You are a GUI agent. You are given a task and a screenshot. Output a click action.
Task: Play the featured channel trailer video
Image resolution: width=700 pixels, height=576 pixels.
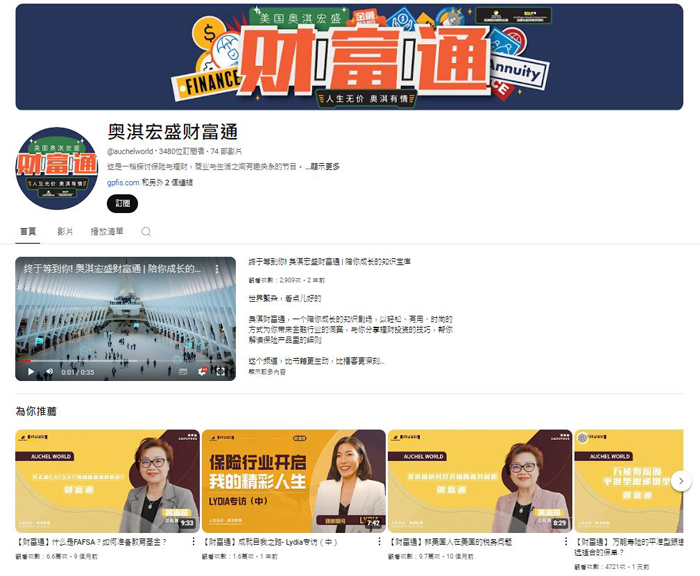click(x=31, y=371)
